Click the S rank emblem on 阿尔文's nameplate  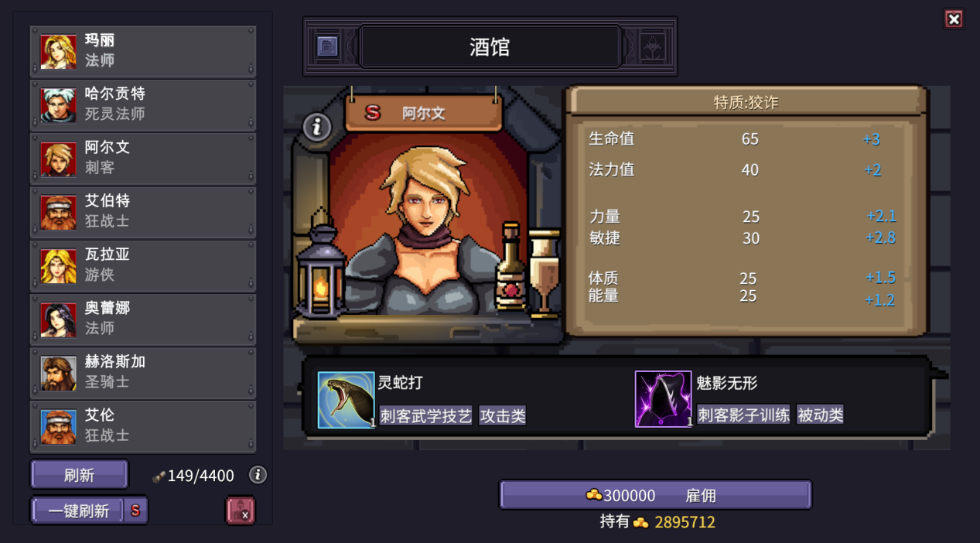point(373,113)
